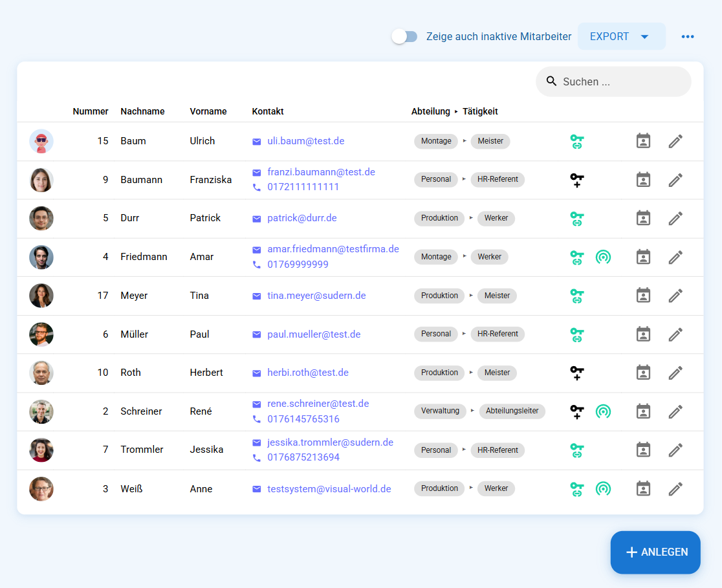
Task: Open email link testsystem@visual-world.de
Action: 329,489
